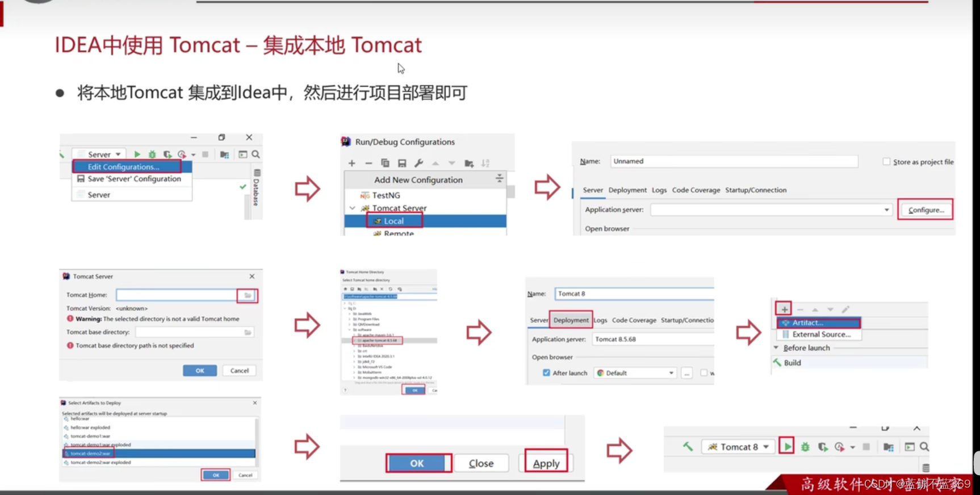This screenshot has height=495, width=980.
Task: Select Build under Before launch
Action: tap(793, 363)
